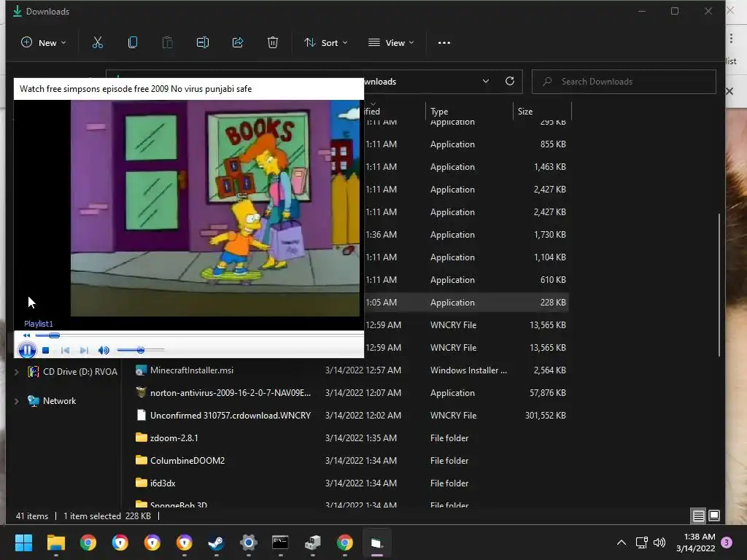Click the Copy icon in the toolbar
This screenshot has height=560, width=747.
click(x=133, y=42)
